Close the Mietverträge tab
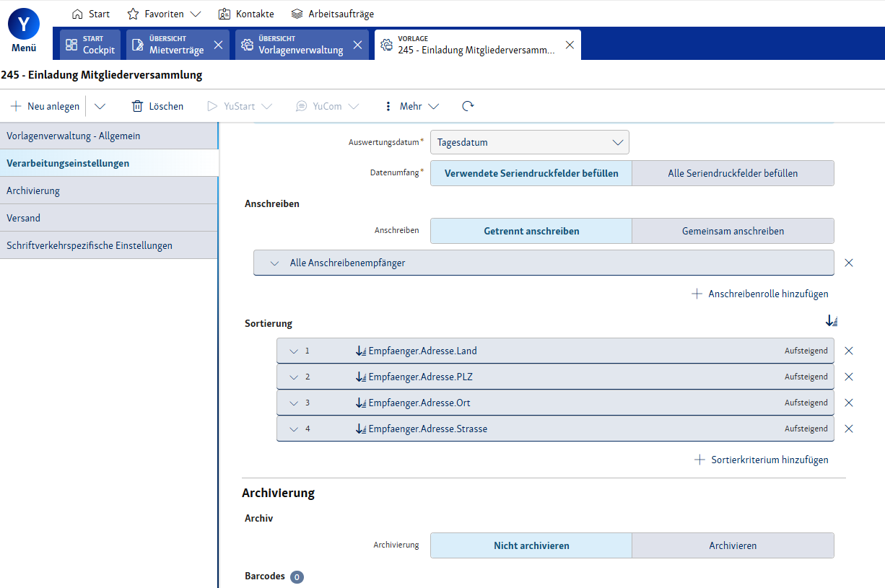This screenshot has height=588, width=885. click(x=219, y=45)
